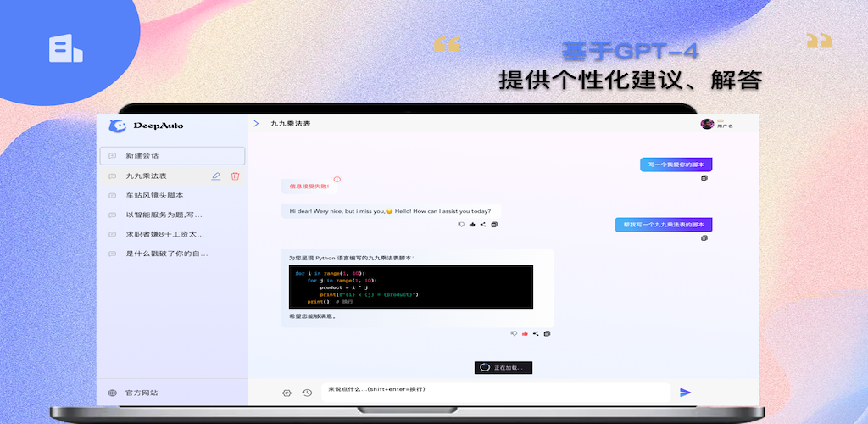
Task: Click the Hi dear! Wery nice reply bubble
Action: [391, 211]
